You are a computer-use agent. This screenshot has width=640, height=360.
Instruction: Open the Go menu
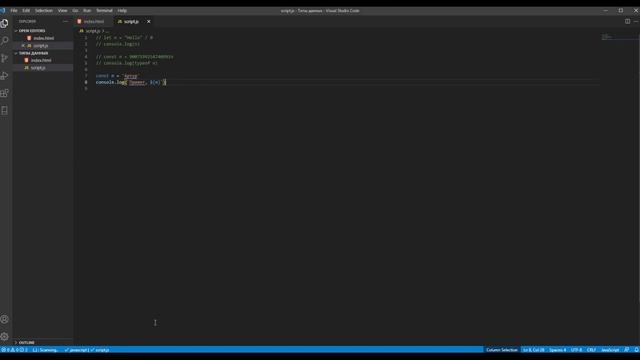pos(76,11)
